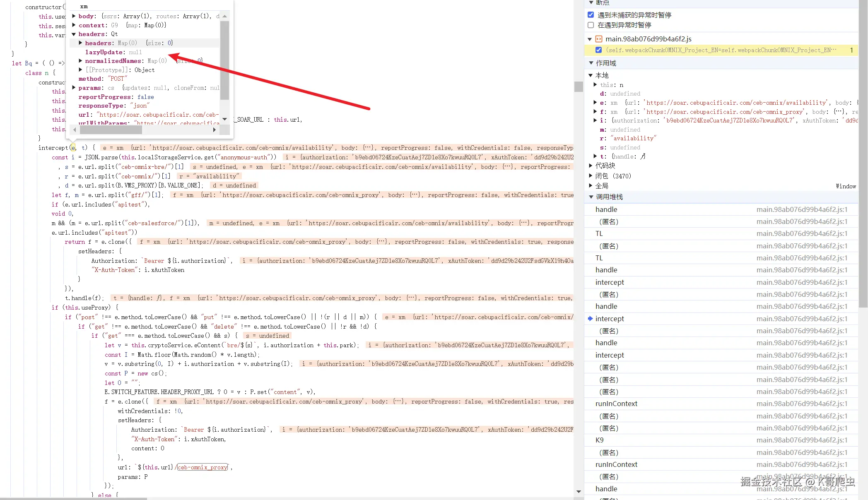Click the popup's scroll-left arrow

tap(75, 130)
